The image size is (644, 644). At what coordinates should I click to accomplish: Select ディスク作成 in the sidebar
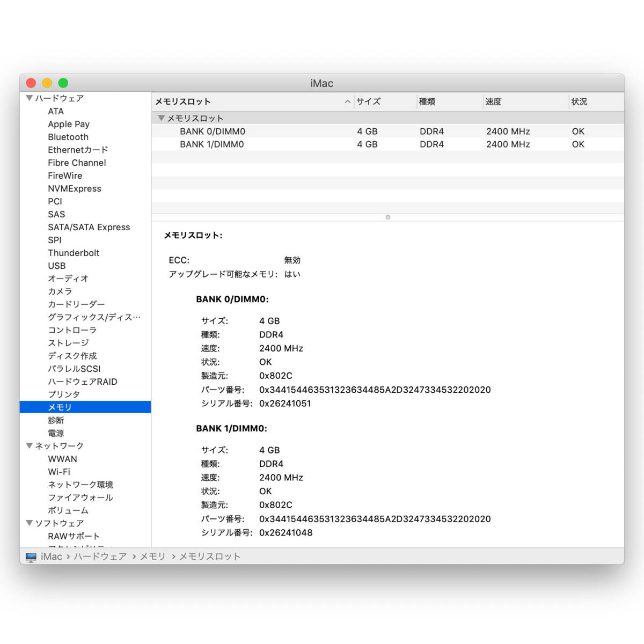point(72,356)
